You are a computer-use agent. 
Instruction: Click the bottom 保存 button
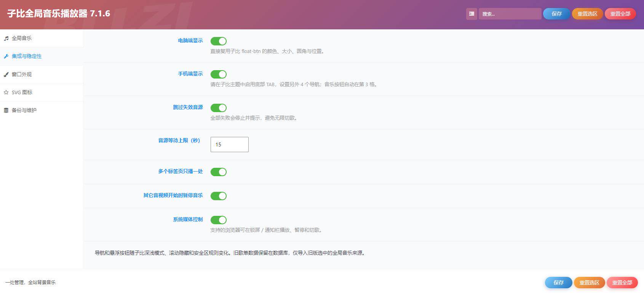pyautogui.click(x=558, y=283)
